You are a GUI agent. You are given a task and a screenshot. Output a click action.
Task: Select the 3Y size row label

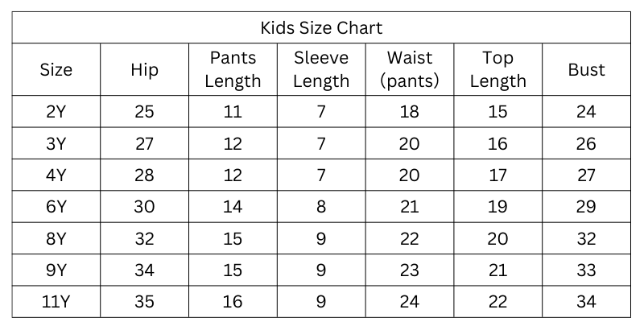[56, 143]
